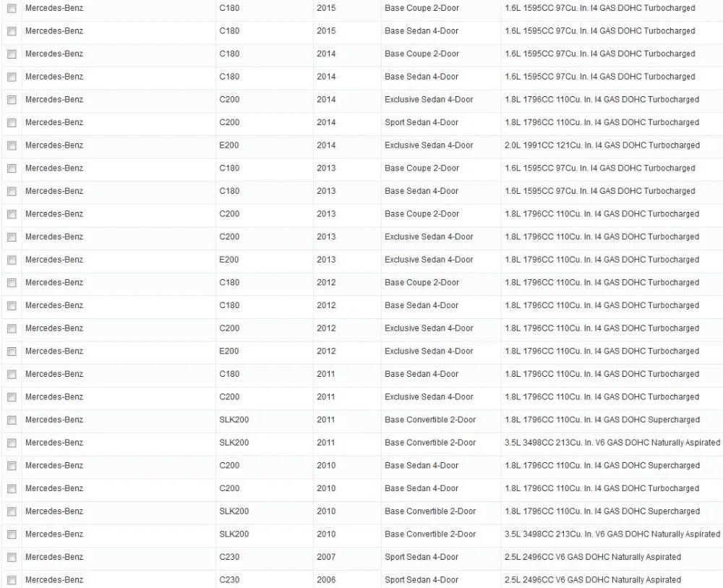723x588 pixels.
Task: Select year 2012 in the C200 row
Action: (x=326, y=328)
